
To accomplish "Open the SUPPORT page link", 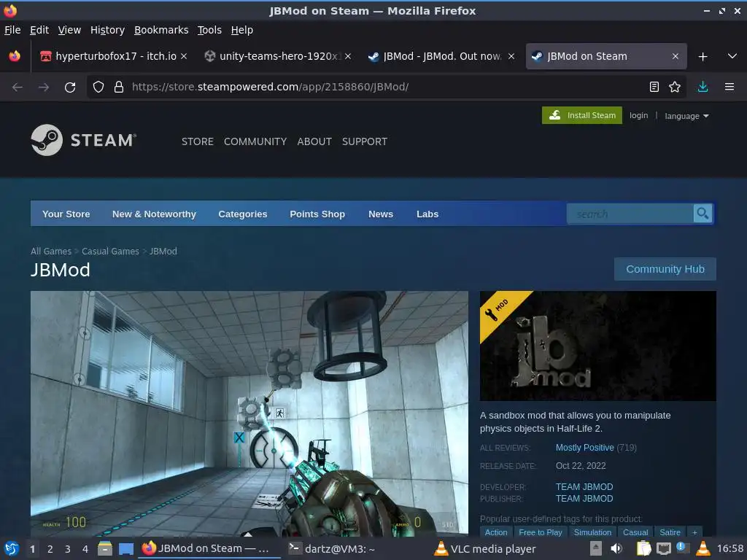I will (x=365, y=141).
